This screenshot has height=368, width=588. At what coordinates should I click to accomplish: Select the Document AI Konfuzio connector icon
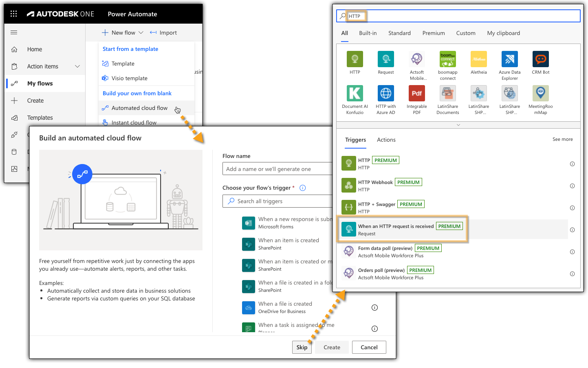click(x=355, y=93)
